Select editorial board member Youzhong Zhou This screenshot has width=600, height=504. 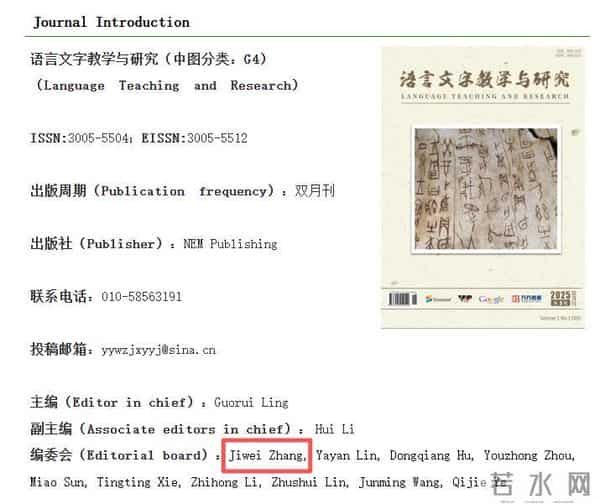[529, 455]
